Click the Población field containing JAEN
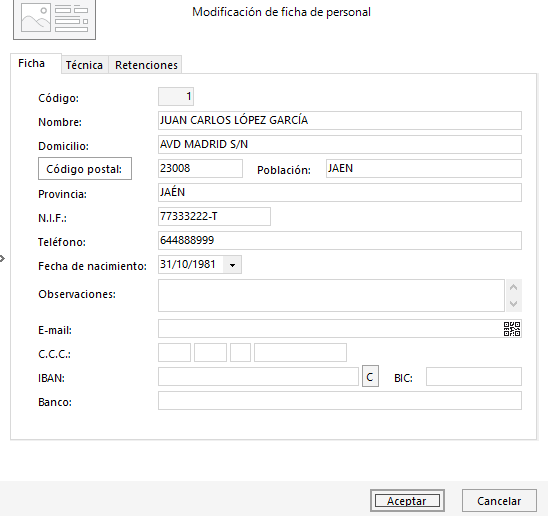The width and height of the screenshot is (548, 516). point(424,169)
